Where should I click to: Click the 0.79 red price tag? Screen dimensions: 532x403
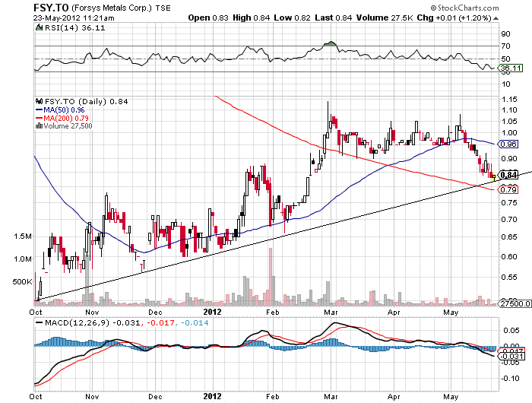508,189
